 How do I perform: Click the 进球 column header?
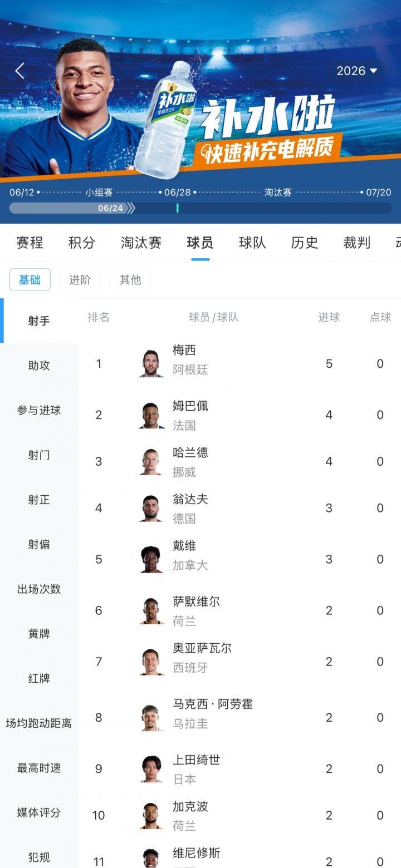pyautogui.click(x=329, y=317)
